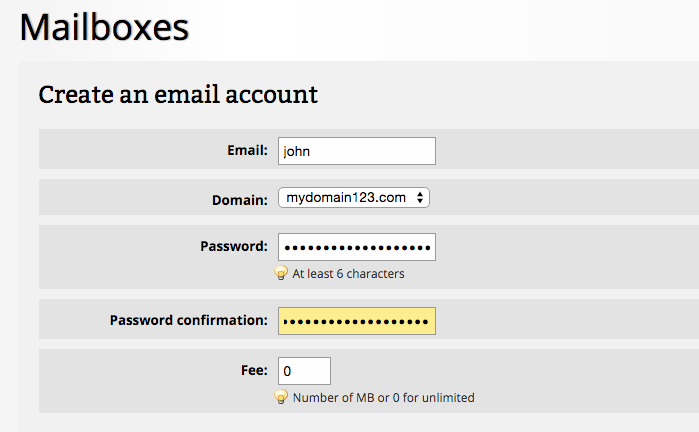Click the "At least 6 characters" hint
The width and height of the screenshot is (699, 432).
coord(348,273)
